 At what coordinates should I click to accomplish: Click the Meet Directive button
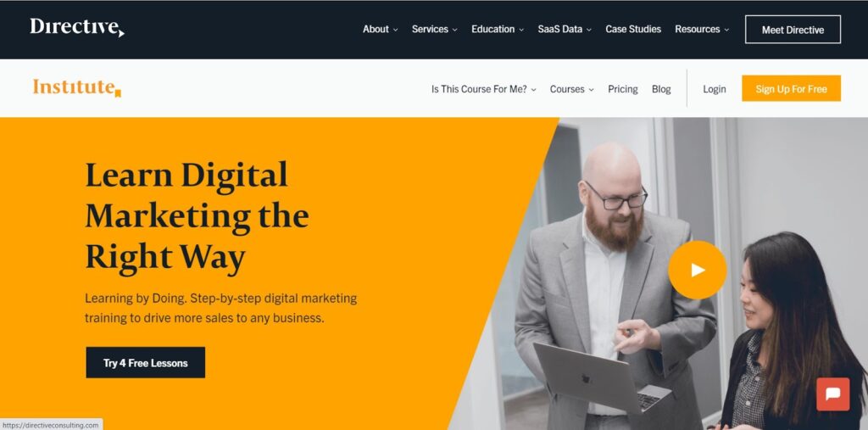[x=793, y=30]
